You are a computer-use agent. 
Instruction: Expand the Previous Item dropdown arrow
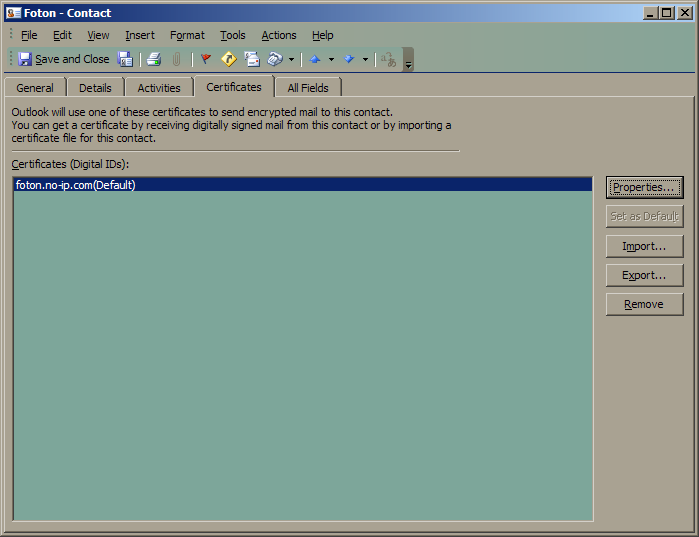(331, 60)
